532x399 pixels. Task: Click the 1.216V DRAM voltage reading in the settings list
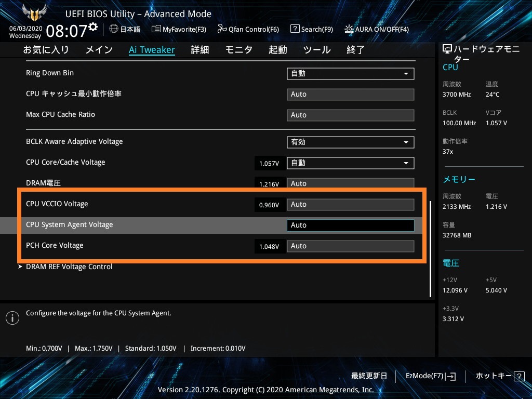[x=269, y=183]
